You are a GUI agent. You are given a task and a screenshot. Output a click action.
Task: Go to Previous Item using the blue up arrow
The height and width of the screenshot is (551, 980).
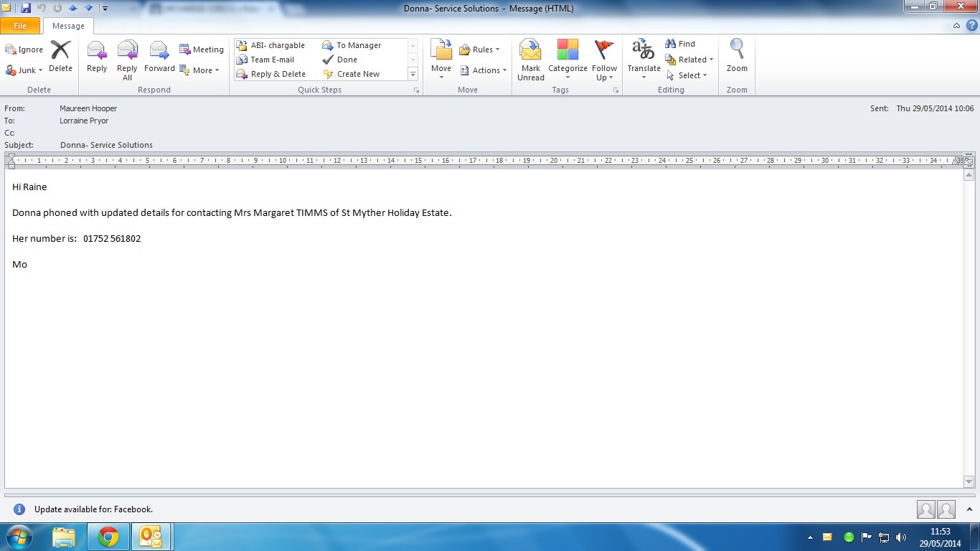click(72, 8)
